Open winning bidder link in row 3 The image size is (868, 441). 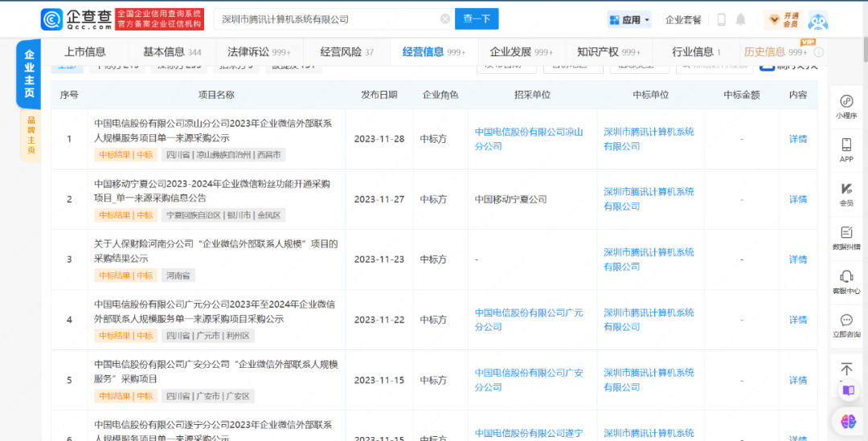coord(649,259)
